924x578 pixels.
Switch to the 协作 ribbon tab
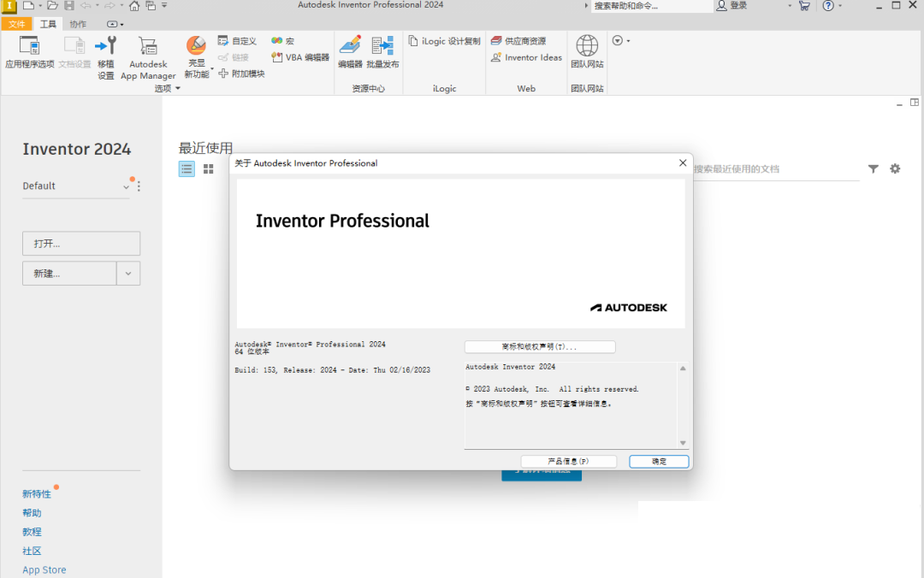click(78, 24)
